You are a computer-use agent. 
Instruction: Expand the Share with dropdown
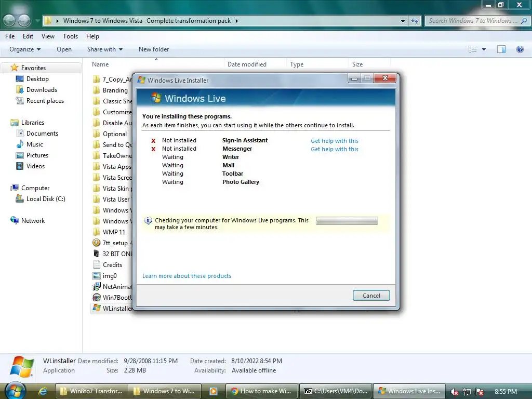pyautogui.click(x=104, y=49)
